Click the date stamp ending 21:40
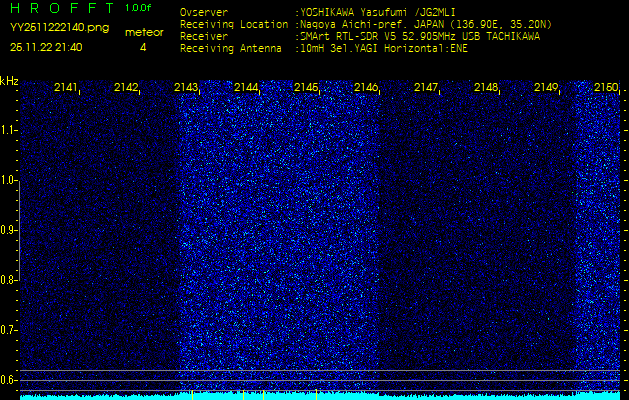This screenshot has height=400, width=629. tap(46, 47)
